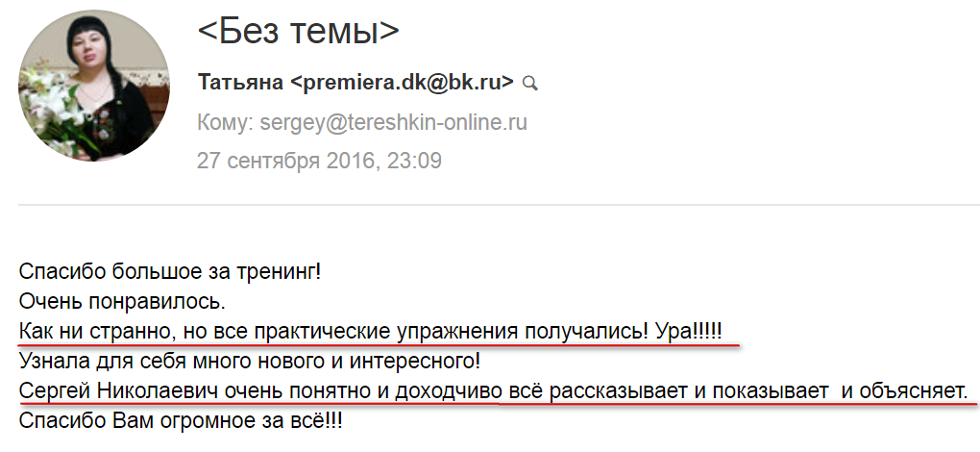The width and height of the screenshot is (980, 452).
Task: Click the line 'Спасибо большое за тренинг!'
Action: coord(169,272)
